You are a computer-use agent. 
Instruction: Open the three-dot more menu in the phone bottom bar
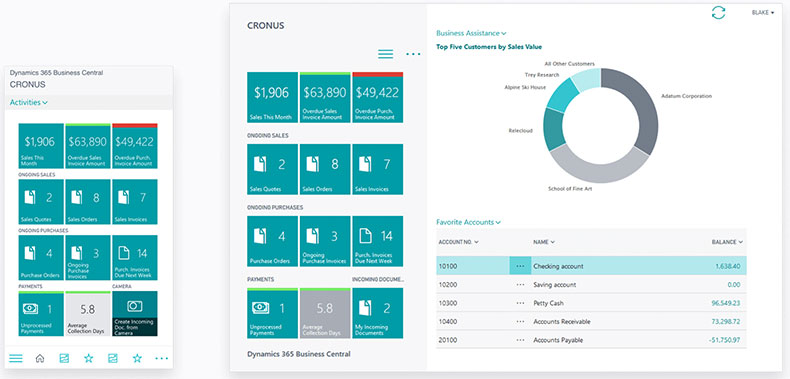(162, 358)
